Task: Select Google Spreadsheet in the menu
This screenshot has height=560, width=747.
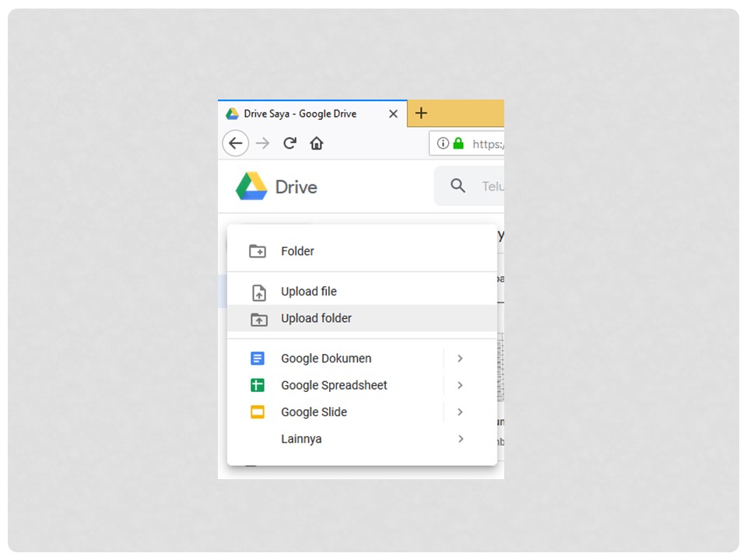Action: pyautogui.click(x=362, y=385)
